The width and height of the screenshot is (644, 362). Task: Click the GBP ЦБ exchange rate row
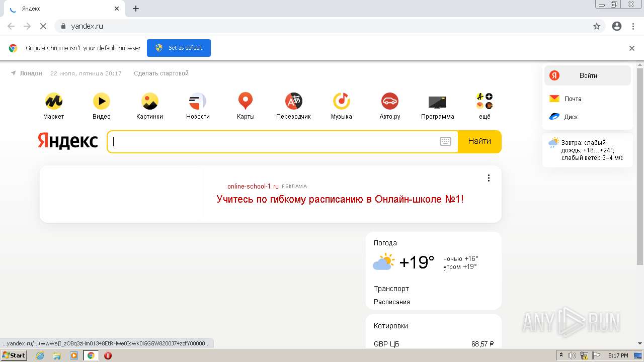pyautogui.click(x=434, y=344)
